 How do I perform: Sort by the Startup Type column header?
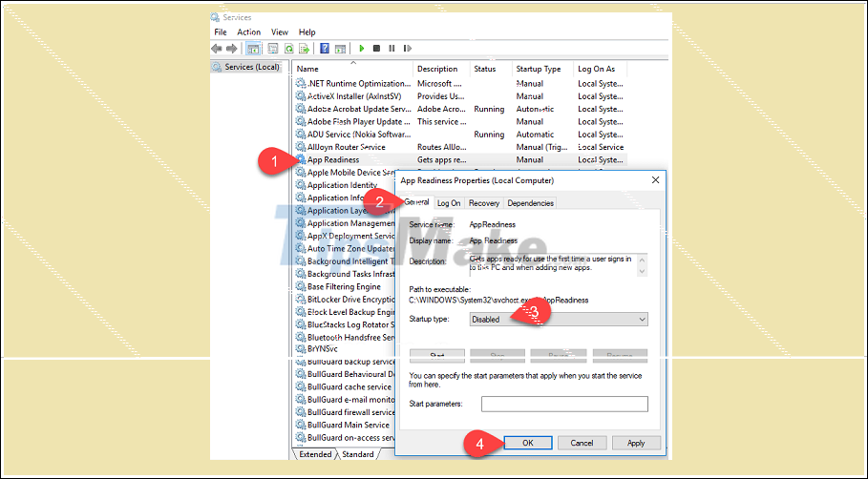tap(542, 69)
